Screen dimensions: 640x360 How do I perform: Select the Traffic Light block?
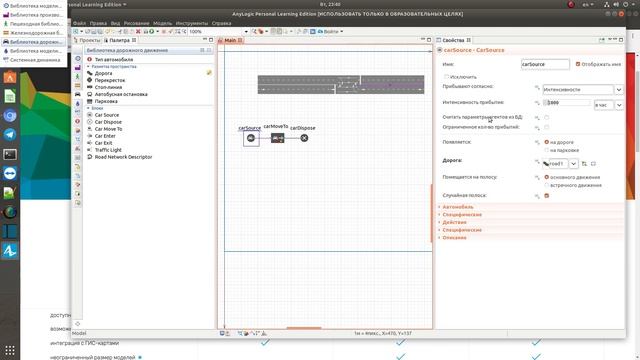tap(108, 150)
